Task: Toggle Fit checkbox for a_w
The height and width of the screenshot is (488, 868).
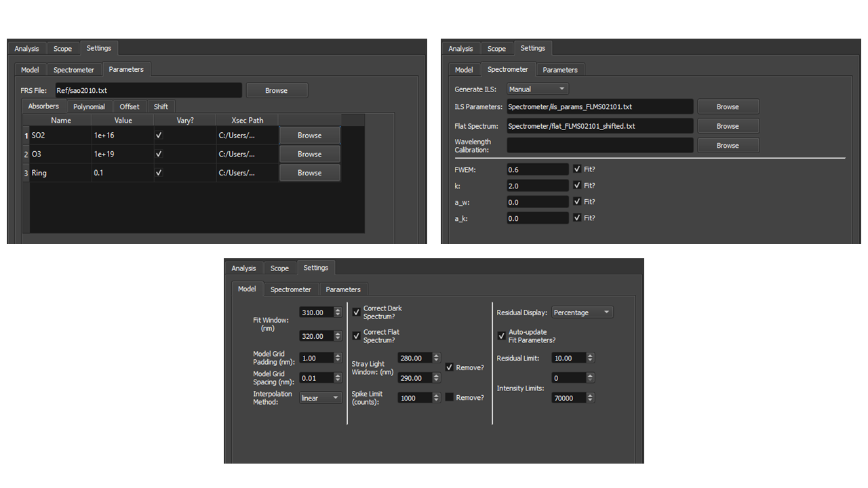Action: click(577, 201)
